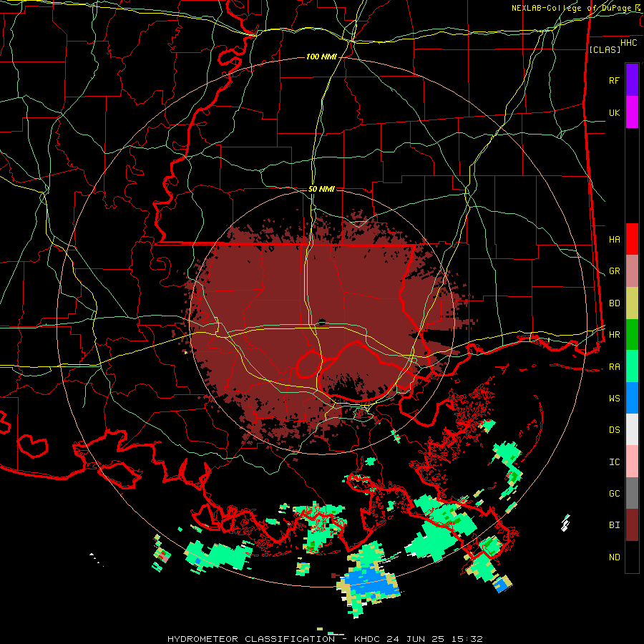Click the BD yellow legend swatch
Viewport: 644px width, 644px height.
[x=632, y=303]
